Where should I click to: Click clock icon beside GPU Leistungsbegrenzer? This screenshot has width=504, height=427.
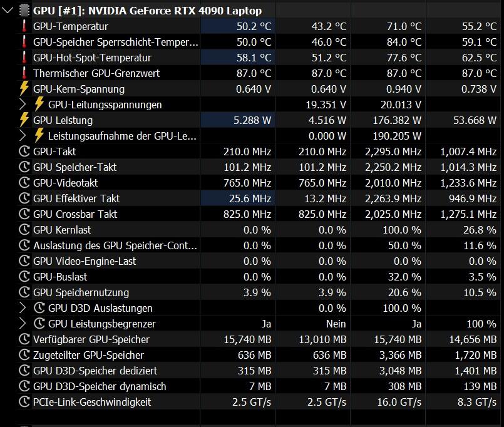tap(39, 324)
